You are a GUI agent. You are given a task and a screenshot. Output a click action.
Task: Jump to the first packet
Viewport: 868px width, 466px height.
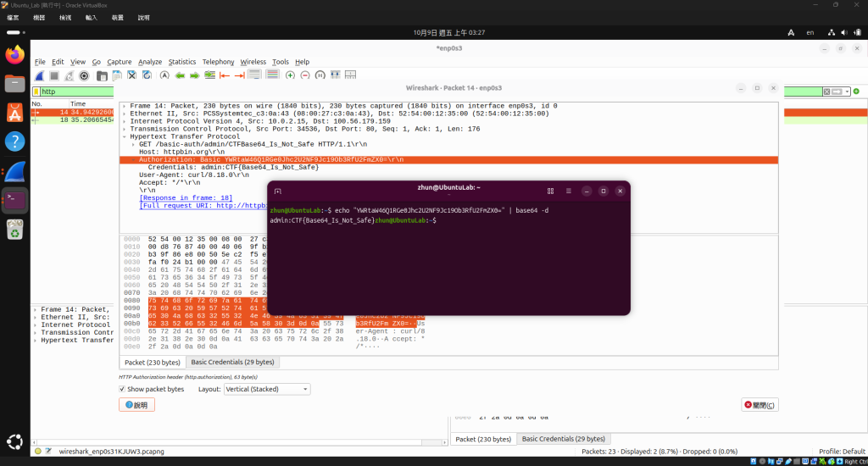pyautogui.click(x=225, y=75)
